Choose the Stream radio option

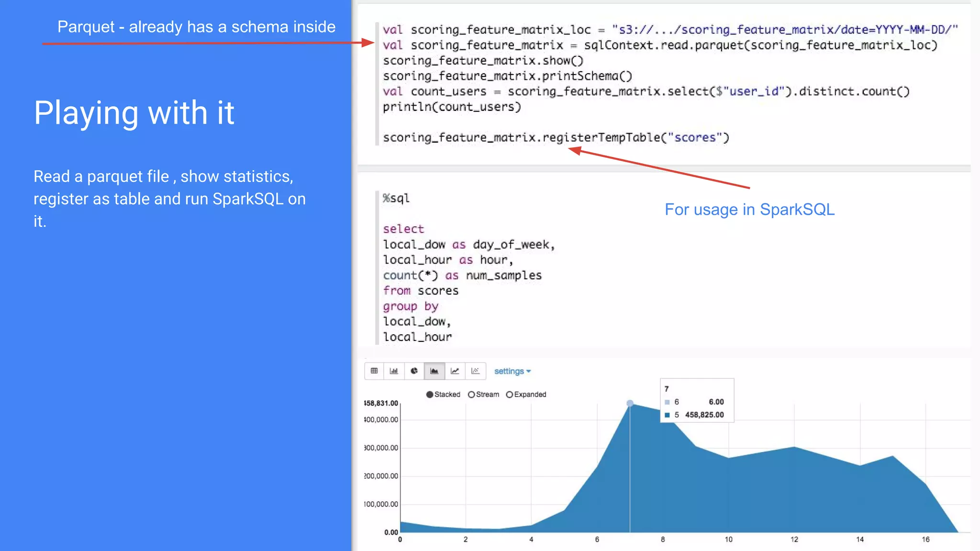471,395
